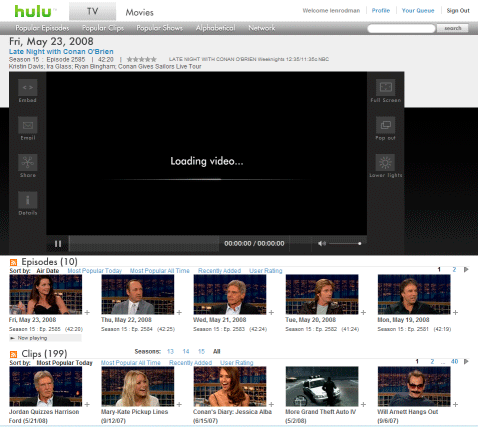This screenshot has height=427, width=478.
Task: Click the search text field
Action: [402, 28]
